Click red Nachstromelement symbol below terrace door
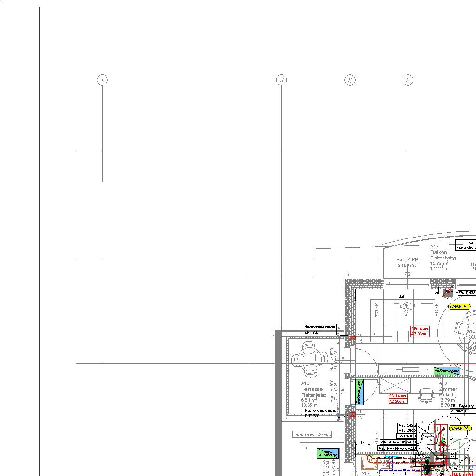The height and width of the screenshot is (476, 476). 352,414
